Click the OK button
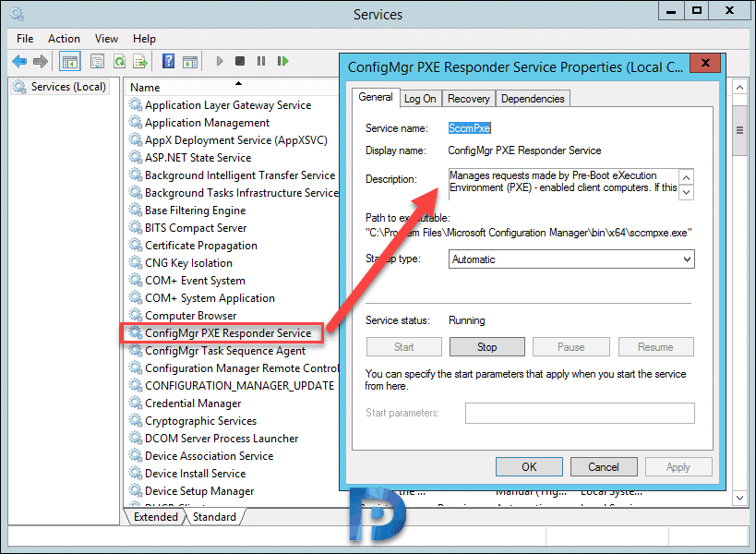The width and height of the screenshot is (756, 554). pyautogui.click(x=529, y=466)
